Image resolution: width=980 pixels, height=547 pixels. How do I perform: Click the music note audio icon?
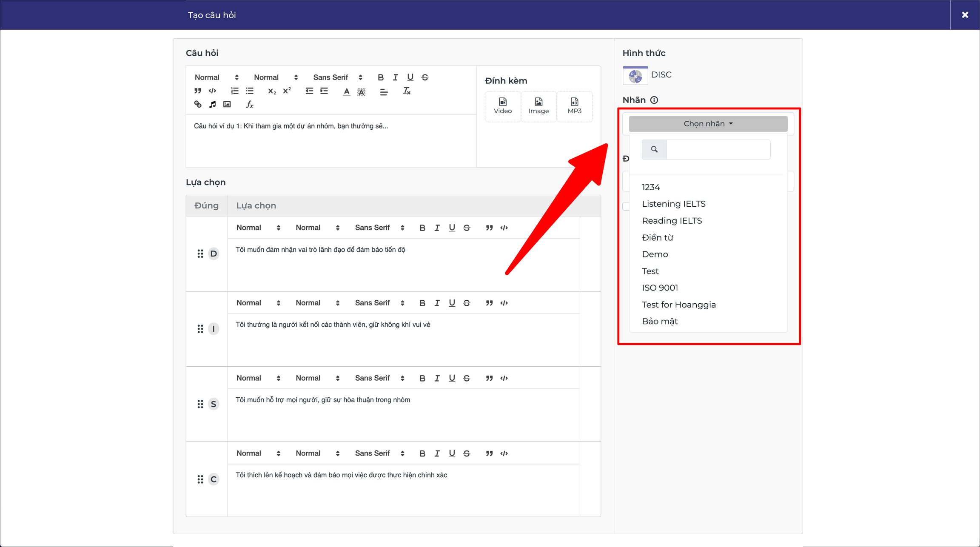[x=212, y=104]
